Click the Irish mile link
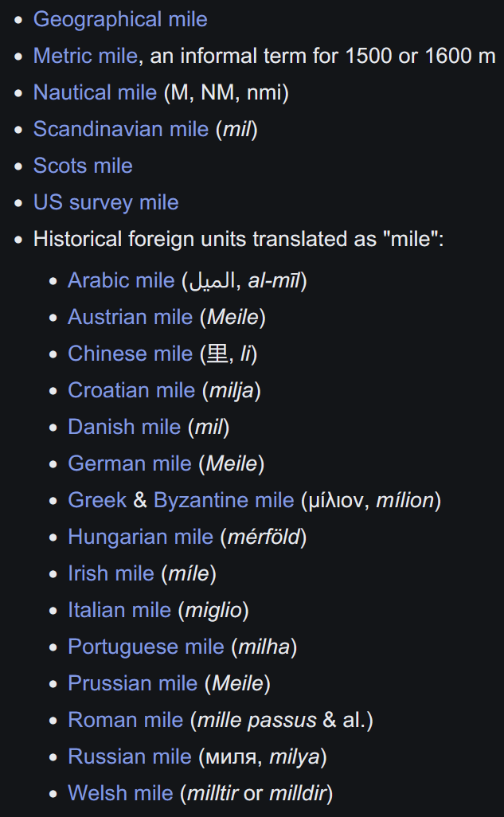Viewport: 504px width, 817px height. click(111, 573)
